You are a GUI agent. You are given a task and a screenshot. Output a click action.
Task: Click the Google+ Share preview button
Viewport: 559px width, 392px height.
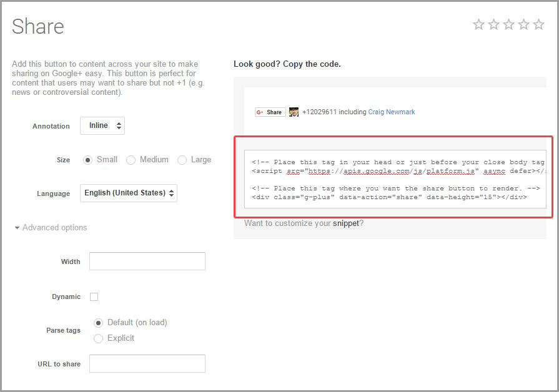tap(270, 112)
